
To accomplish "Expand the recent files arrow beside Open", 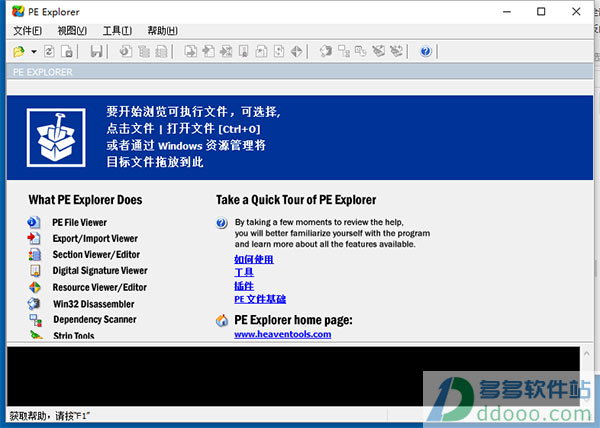I will point(34,51).
